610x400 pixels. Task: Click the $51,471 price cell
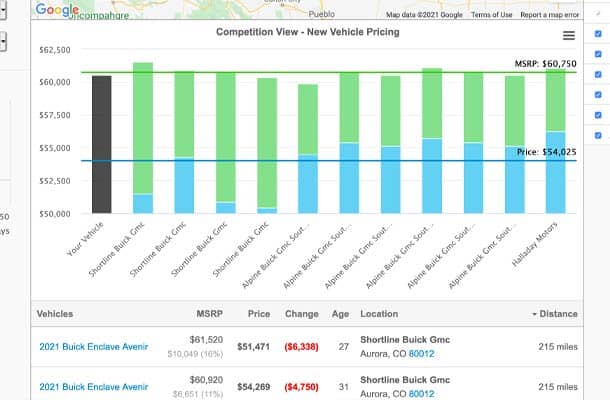coord(253,347)
